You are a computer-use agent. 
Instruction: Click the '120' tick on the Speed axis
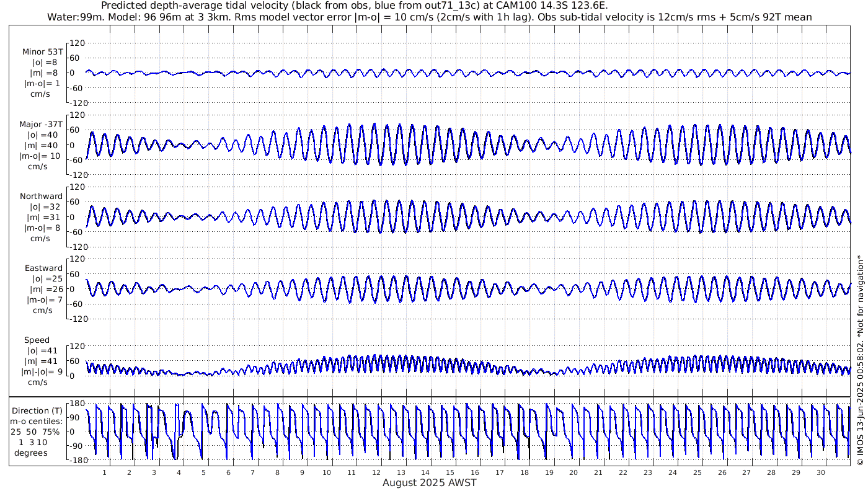[x=77, y=346]
